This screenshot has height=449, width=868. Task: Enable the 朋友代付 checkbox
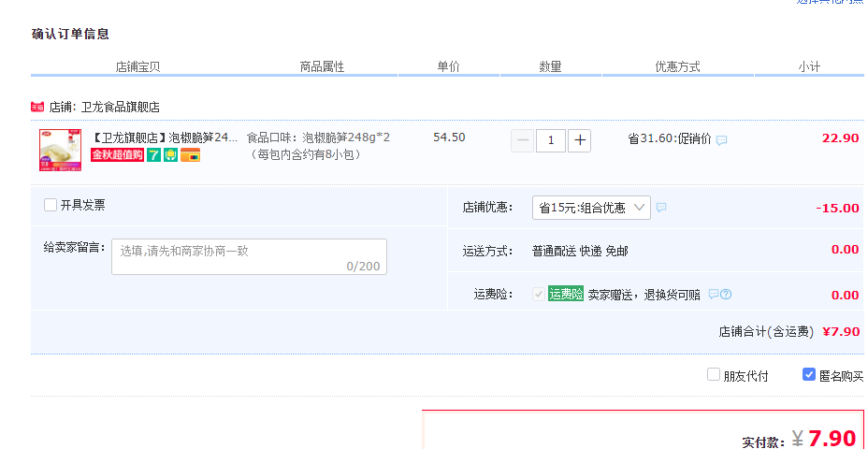pos(714,375)
